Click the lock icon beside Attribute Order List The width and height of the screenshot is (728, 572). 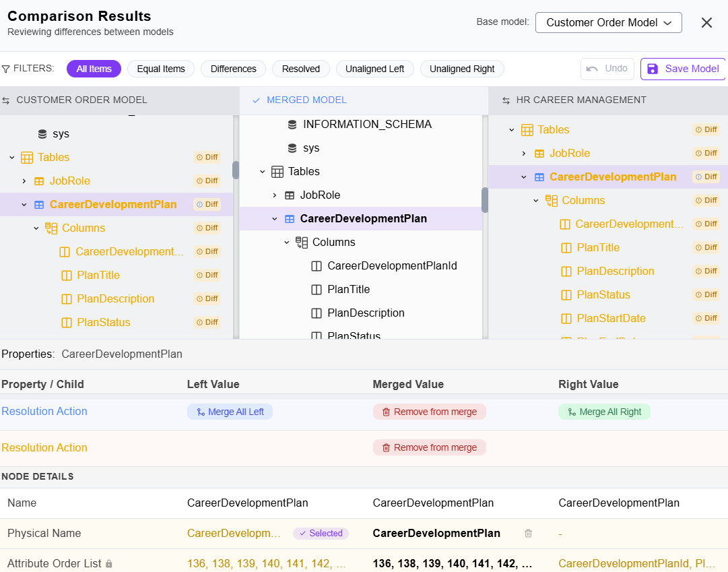point(108,564)
